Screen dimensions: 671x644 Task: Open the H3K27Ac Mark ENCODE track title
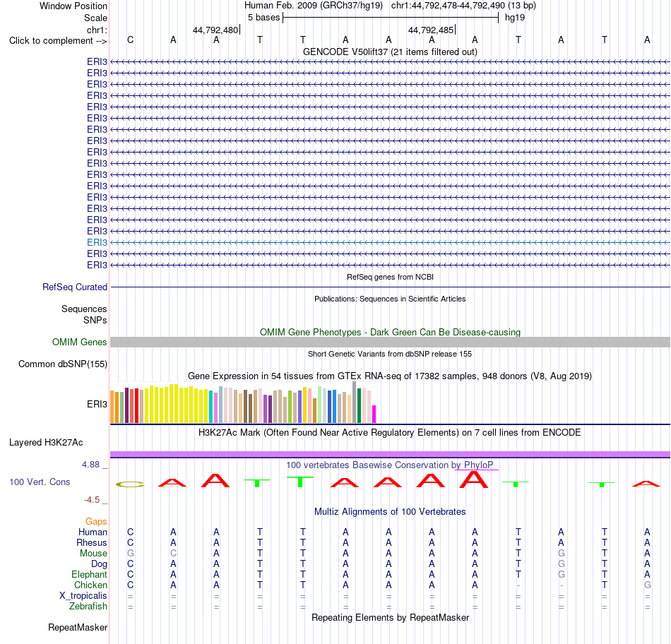390,433
